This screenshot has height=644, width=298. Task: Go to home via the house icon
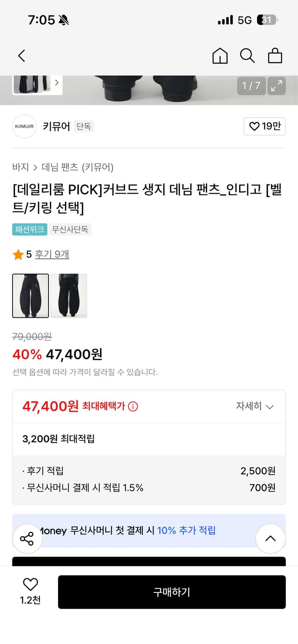pyautogui.click(x=220, y=56)
